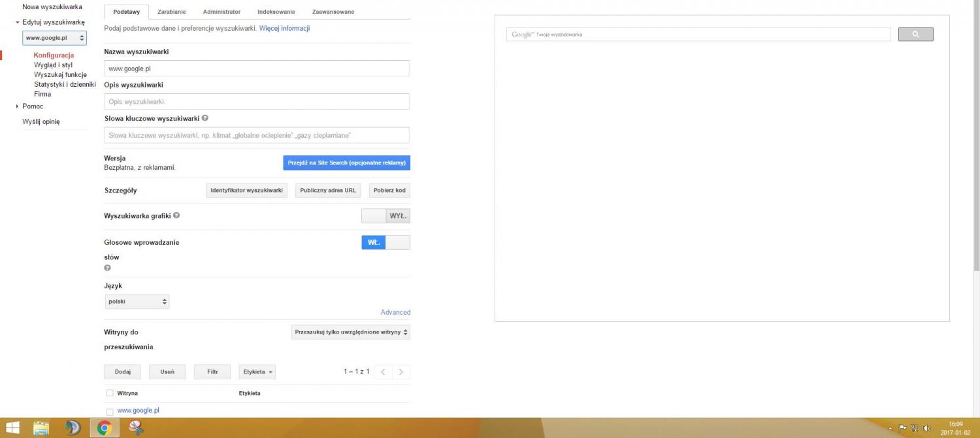
Task: Check the www.google.pl site checkbox
Action: pos(110,412)
